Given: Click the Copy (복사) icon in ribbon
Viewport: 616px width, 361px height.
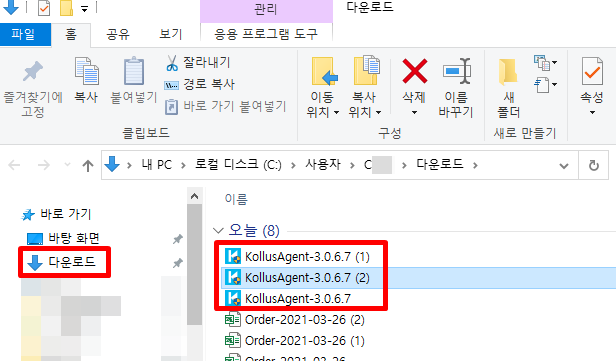Looking at the screenshot, I should point(86,71).
